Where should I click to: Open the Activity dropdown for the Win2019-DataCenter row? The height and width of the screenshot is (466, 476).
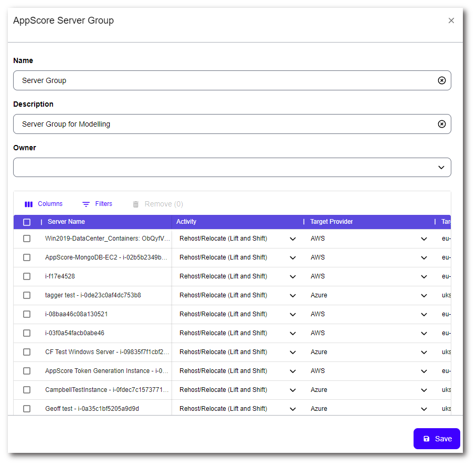(292, 239)
